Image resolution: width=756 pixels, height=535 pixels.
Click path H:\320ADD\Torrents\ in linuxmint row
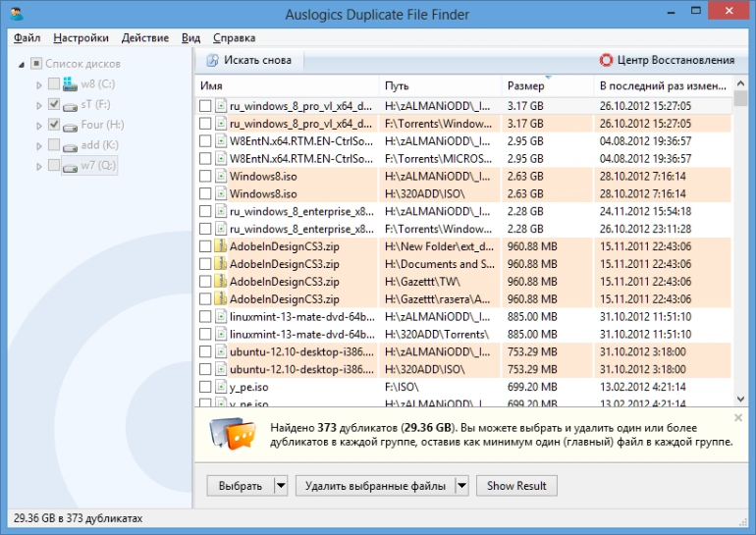[436, 334]
